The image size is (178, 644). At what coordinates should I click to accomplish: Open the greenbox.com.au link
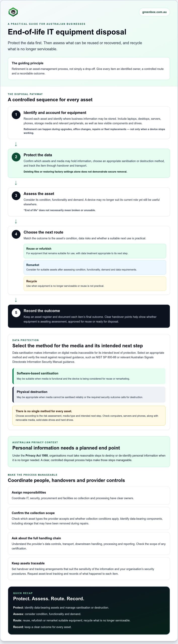[154, 12]
